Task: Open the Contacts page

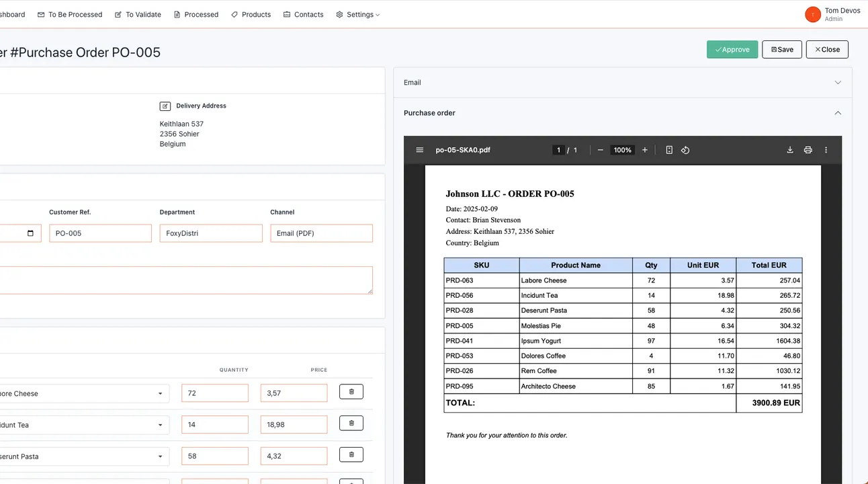Action: (x=304, y=14)
